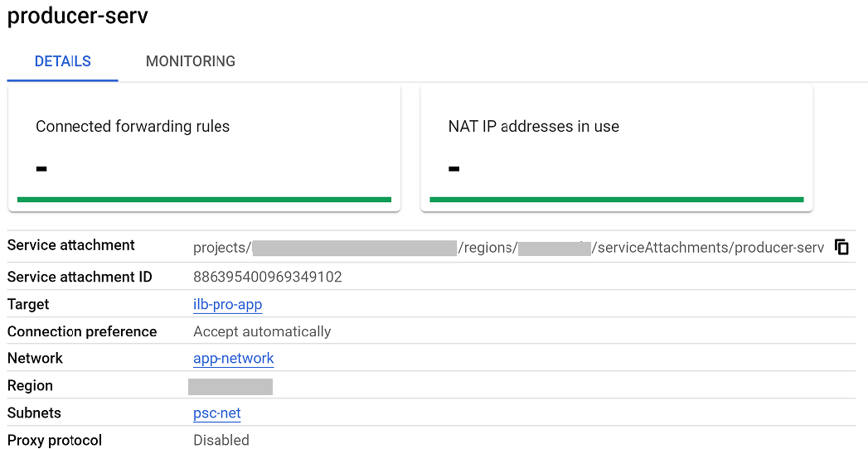Copy the service attachment path
The width and height of the screenshot is (868, 449).
[x=841, y=247]
